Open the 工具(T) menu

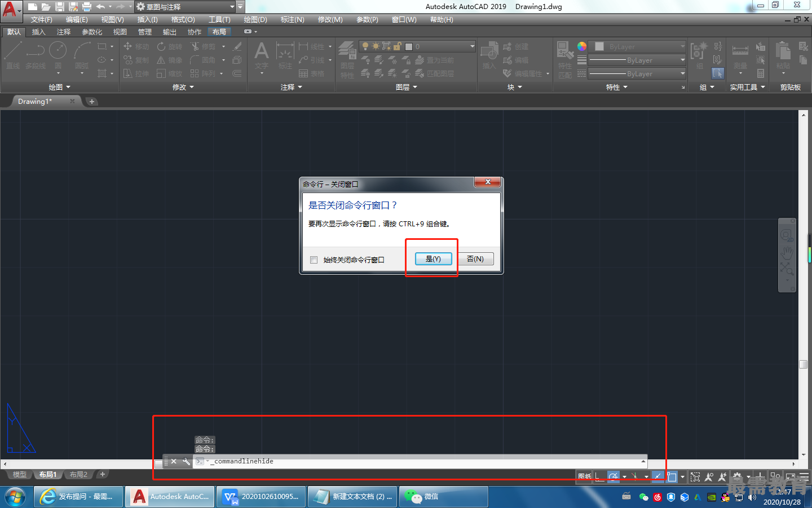219,20
